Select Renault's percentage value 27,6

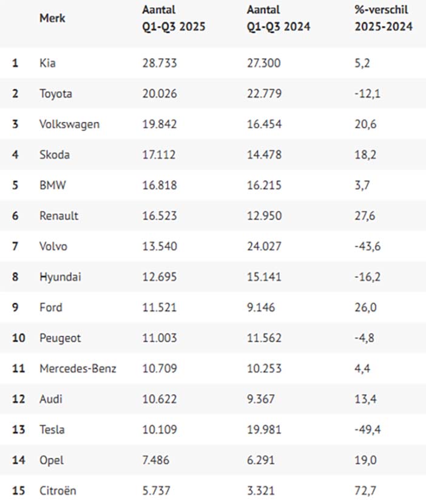click(x=365, y=216)
